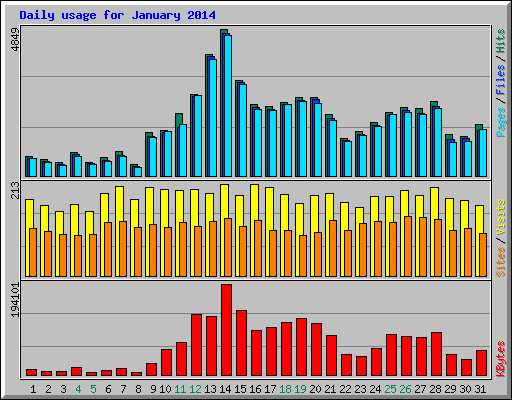Click the 213 visits axis value
This screenshot has height=400, width=512.
(x=16, y=190)
